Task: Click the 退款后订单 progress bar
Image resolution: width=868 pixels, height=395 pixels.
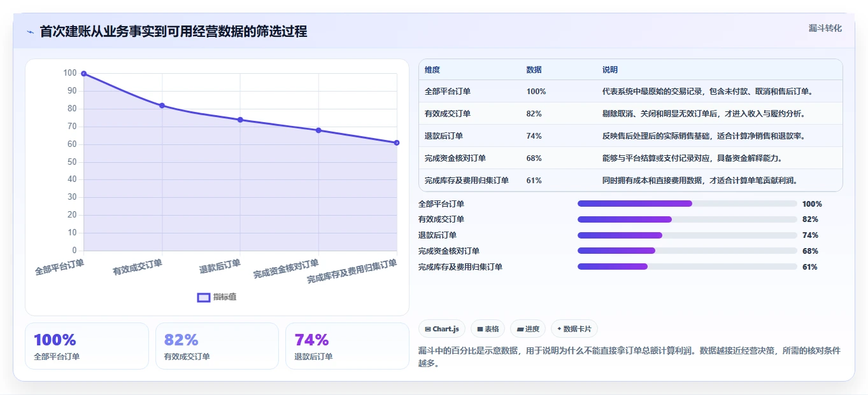Action: click(x=687, y=235)
